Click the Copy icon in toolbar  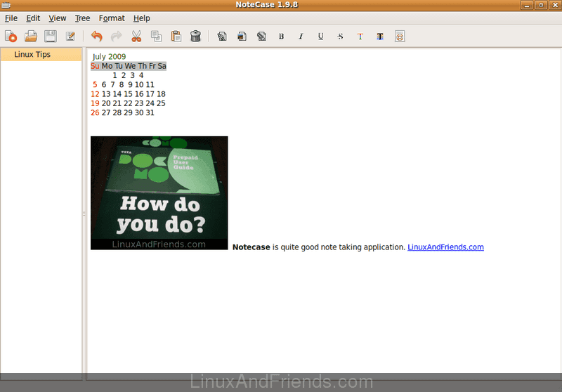[156, 37]
